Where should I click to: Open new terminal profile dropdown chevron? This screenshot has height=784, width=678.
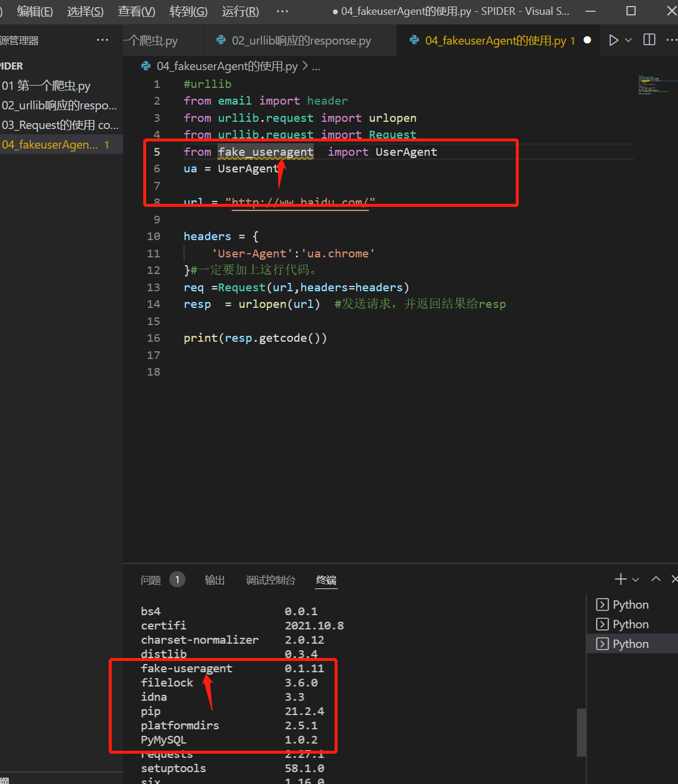click(636, 580)
